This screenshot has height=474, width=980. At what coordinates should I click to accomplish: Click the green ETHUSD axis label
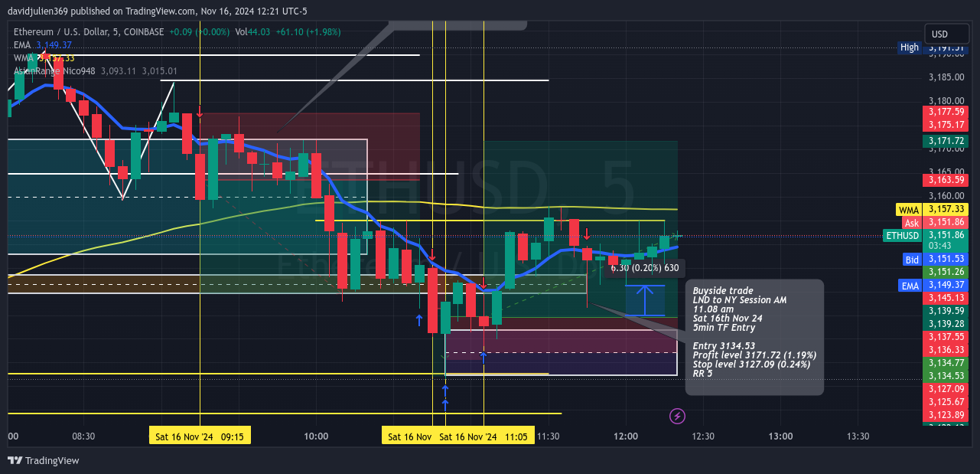902,236
